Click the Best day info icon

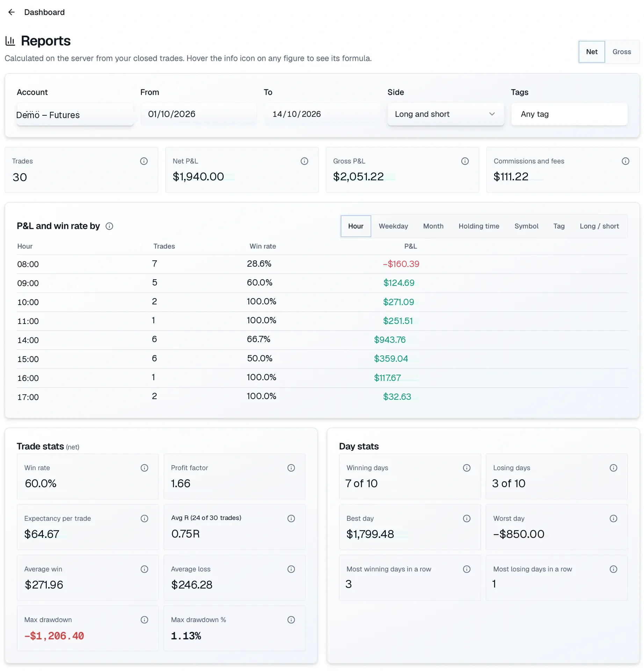(x=466, y=519)
